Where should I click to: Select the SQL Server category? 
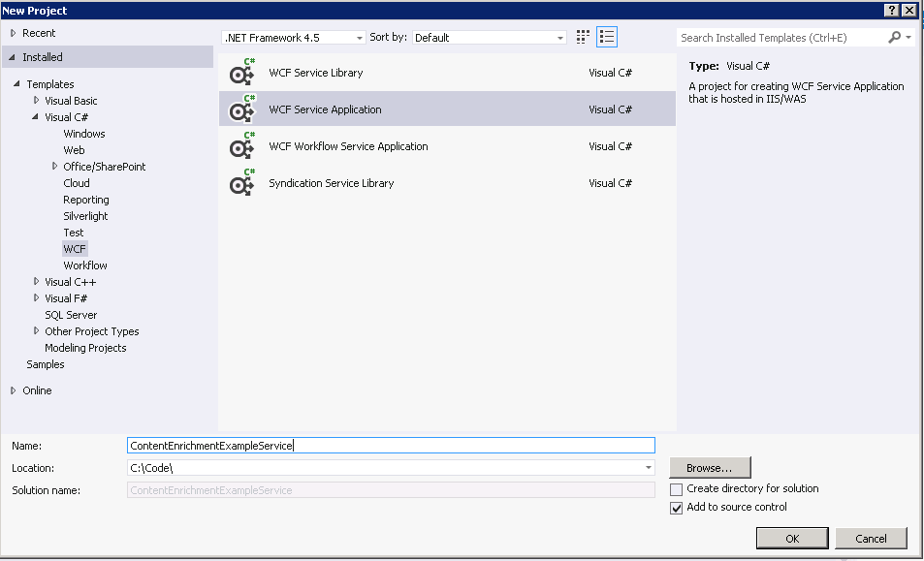coord(71,315)
